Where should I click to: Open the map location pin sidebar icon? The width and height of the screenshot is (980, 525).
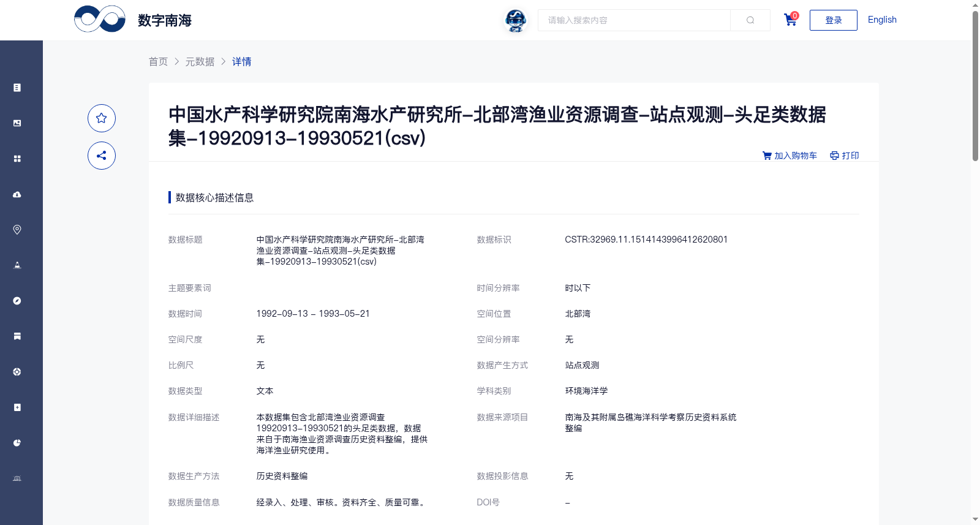click(17, 230)
